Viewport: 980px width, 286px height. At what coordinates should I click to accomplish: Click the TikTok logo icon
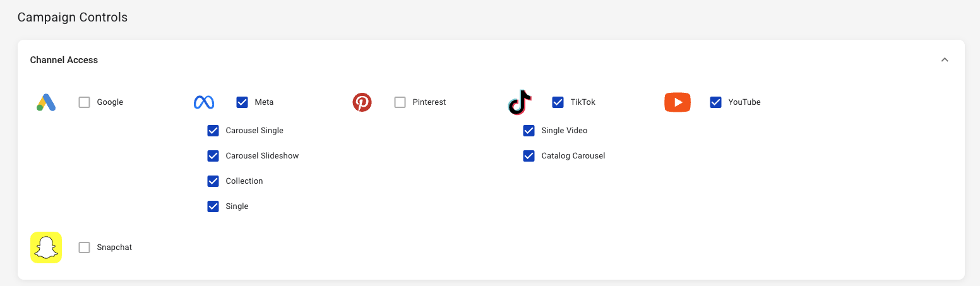tap(520, 102)
